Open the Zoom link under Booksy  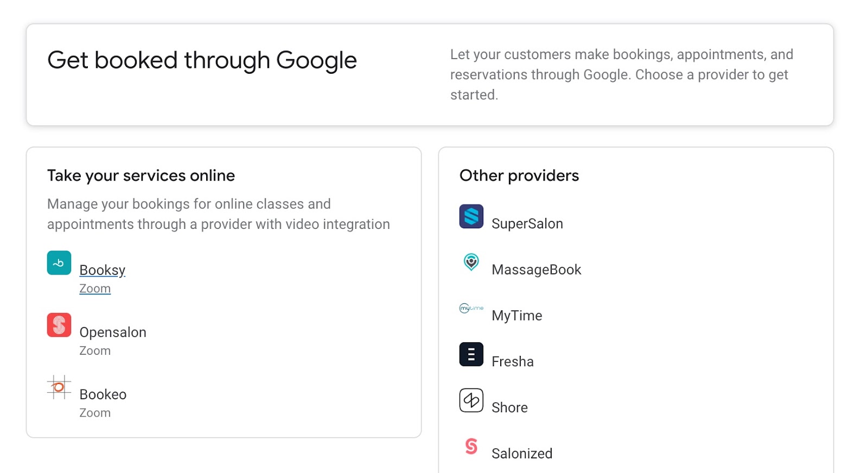pos(95,289)
